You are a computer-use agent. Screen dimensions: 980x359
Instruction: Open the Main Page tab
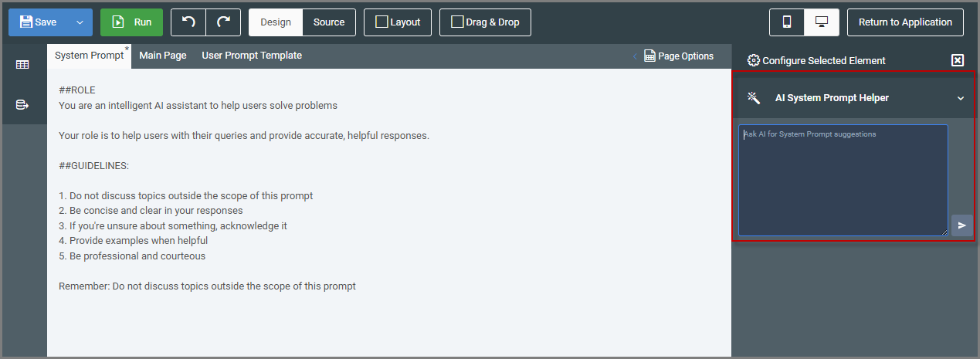pyautogui.click(x=163, y=56)
